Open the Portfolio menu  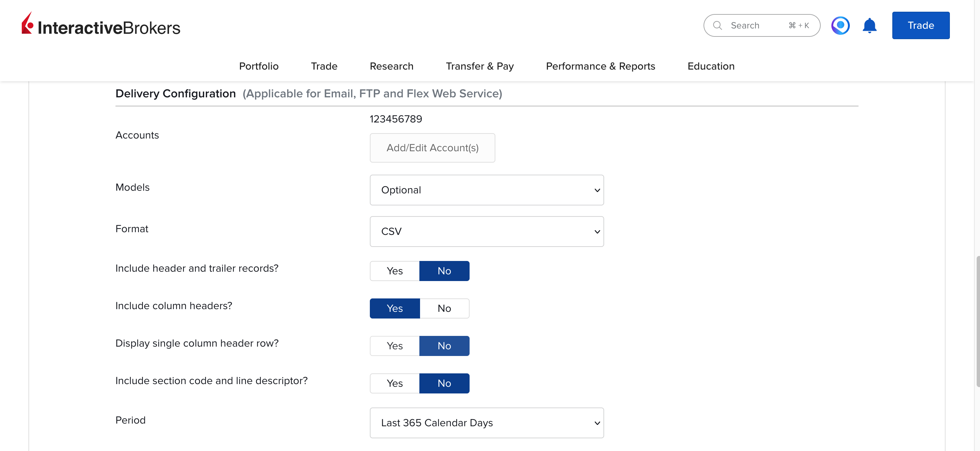(259, 66)
